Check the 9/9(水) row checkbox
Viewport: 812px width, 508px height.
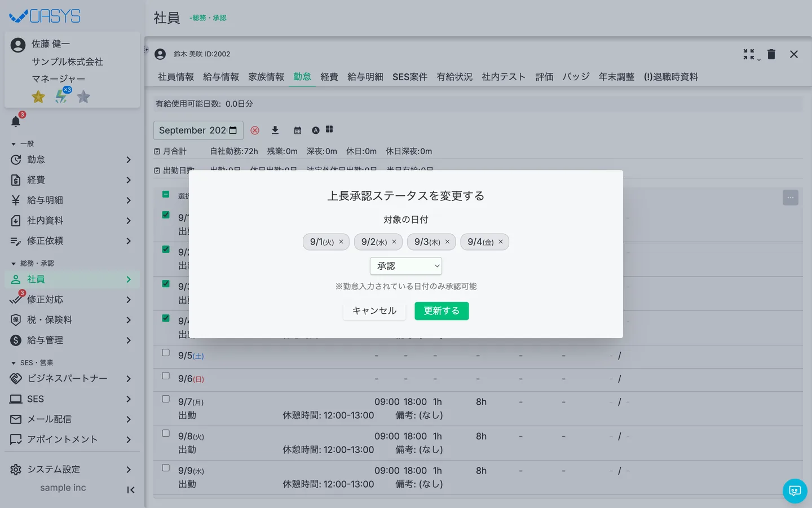click(x=166, y=467)
